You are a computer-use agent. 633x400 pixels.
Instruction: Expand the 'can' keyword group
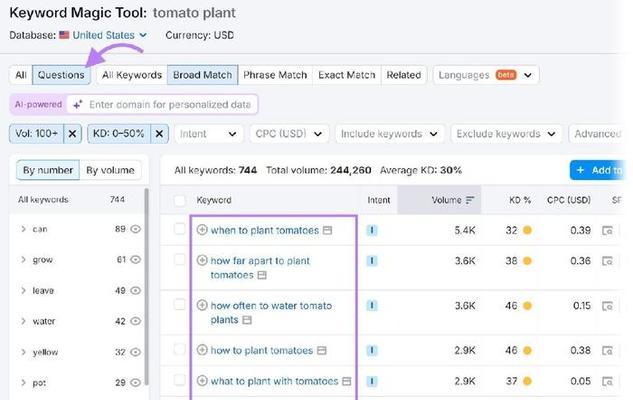23,229
